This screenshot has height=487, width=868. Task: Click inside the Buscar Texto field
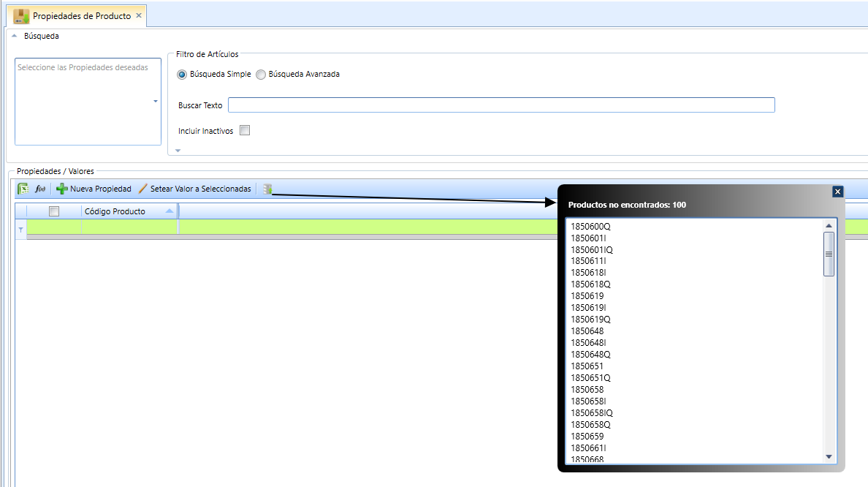click(501, 105)
